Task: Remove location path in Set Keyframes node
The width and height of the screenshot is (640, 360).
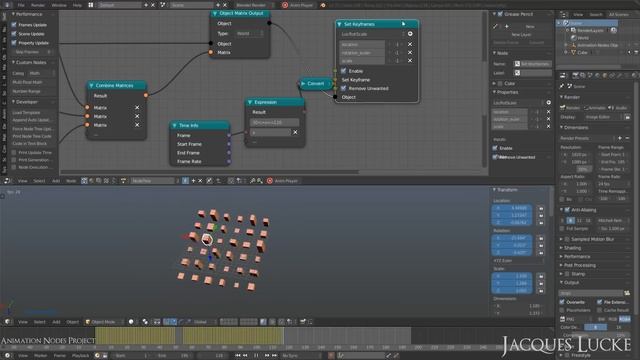Action: (x=410, y=44)
